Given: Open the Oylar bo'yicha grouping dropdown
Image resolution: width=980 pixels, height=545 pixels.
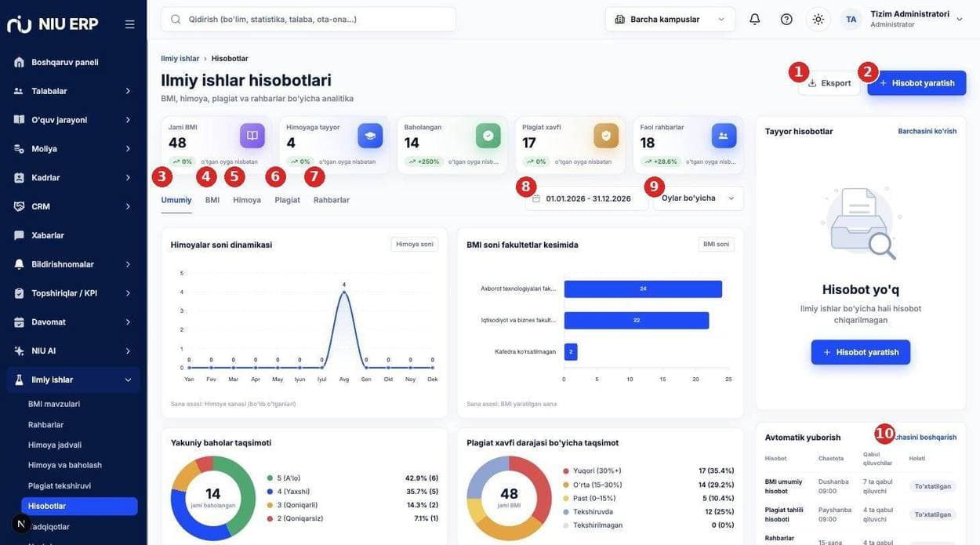Looking at the screenshot, I should [x=699, y=198].
